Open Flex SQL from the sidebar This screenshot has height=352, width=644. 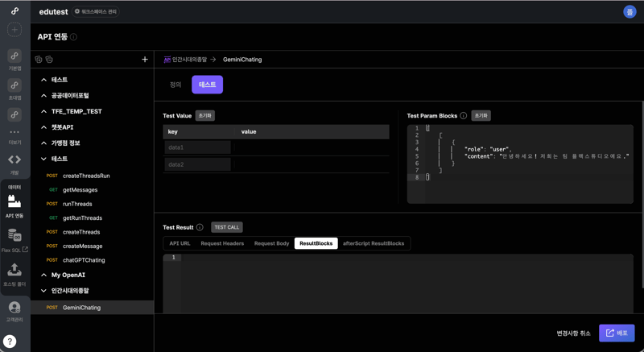[x=14, y=236]
